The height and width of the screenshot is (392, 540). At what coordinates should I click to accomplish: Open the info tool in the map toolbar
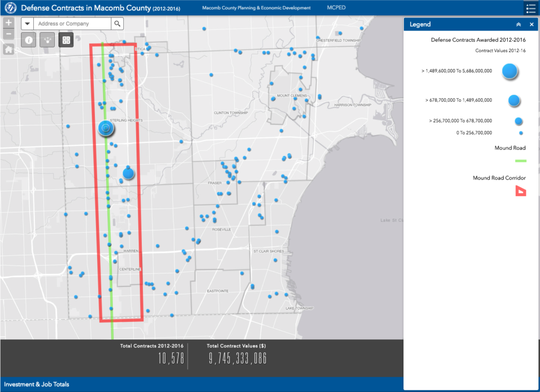pos(28,40)
